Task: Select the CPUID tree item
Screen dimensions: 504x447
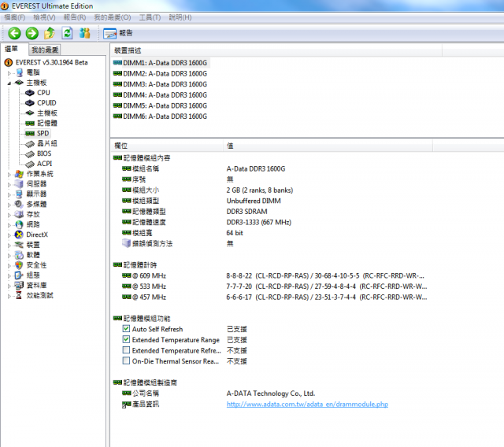Action: [46, 103]
